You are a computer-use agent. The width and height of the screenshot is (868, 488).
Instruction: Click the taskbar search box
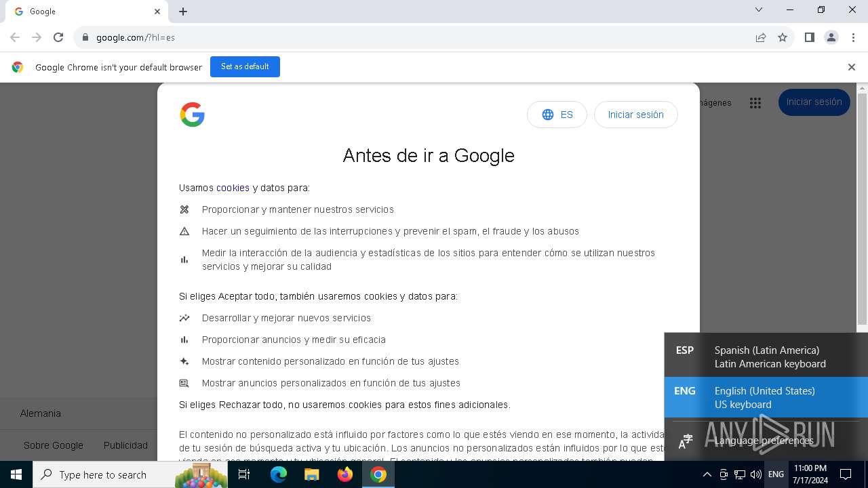(x=130, y=474)
